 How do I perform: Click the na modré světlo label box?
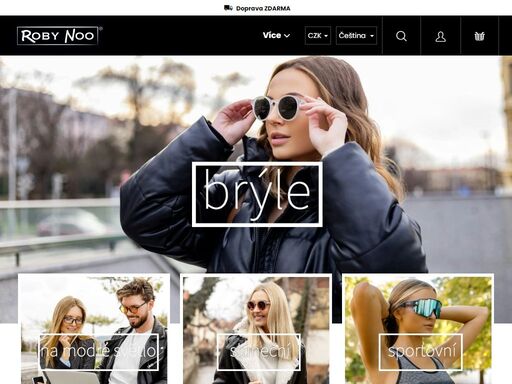coord(99,352)
